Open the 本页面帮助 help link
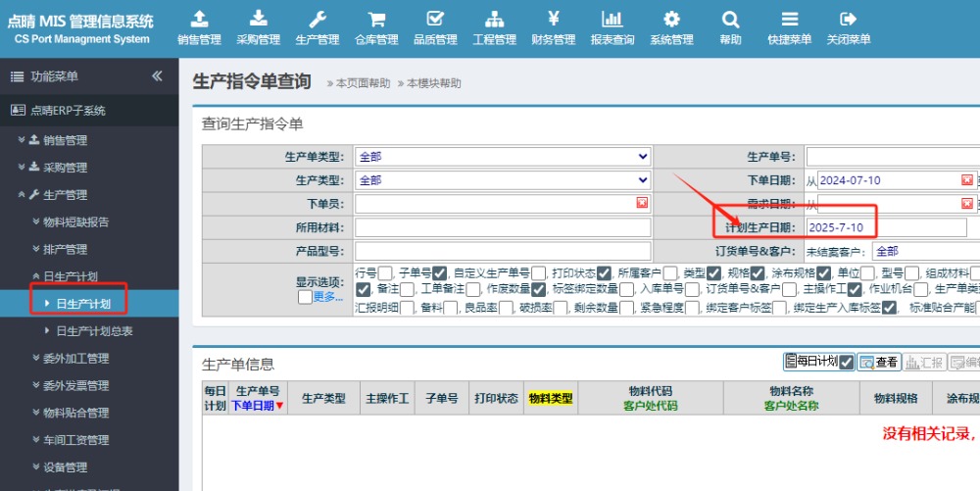The image size is (980, 491). (x=363, y=83)
